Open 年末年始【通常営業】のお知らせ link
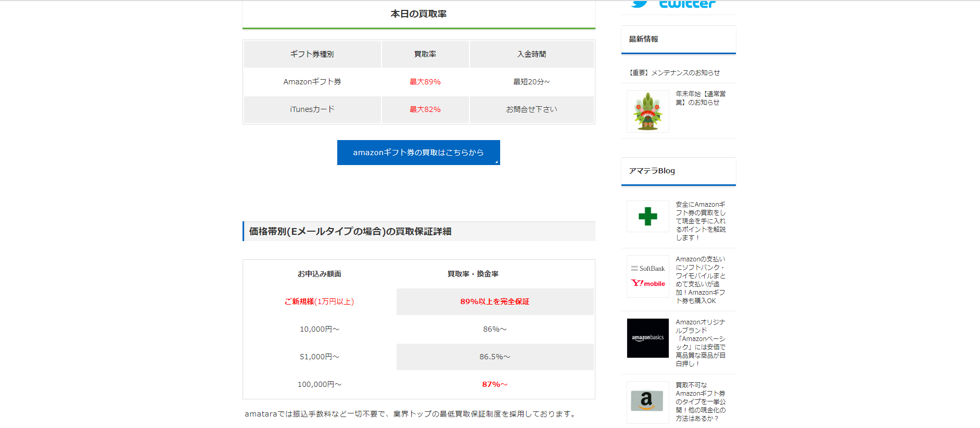980x428 pixels. [701, 98]
